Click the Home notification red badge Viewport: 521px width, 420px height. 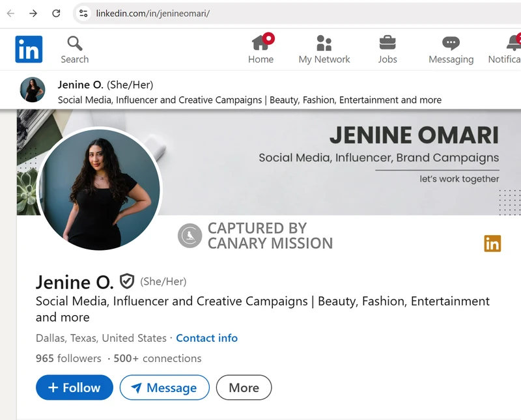pyautogui.click(x=268, y=38)
